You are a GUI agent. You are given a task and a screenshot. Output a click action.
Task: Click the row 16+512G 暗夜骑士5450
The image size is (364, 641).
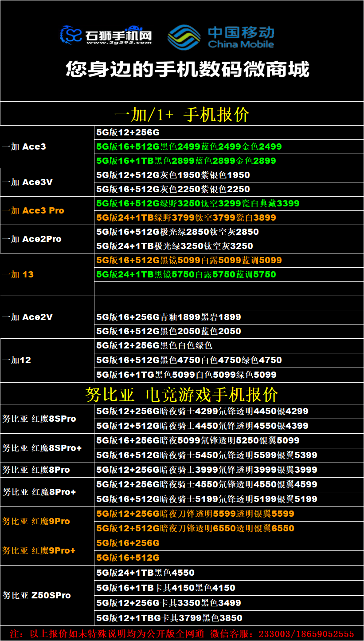tap(229, 455)
